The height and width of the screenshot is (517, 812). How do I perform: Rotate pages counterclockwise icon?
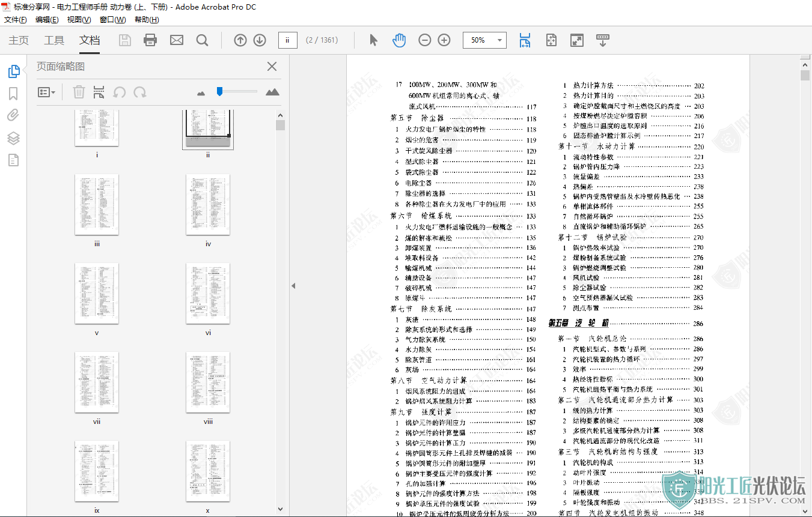tap(120, 92)
